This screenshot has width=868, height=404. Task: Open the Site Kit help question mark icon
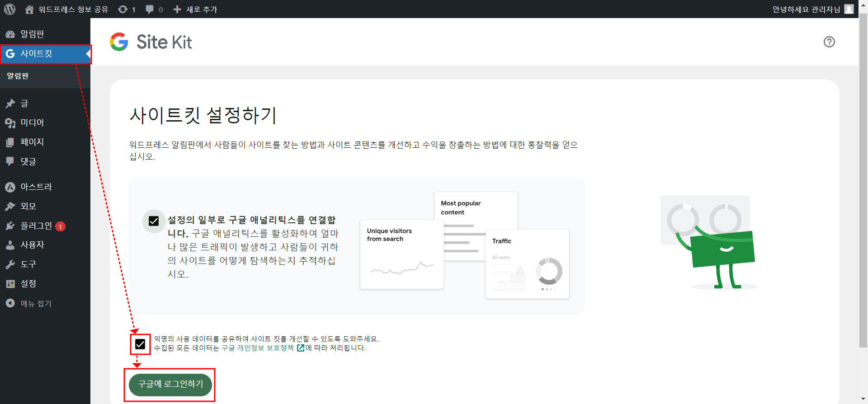829,42
